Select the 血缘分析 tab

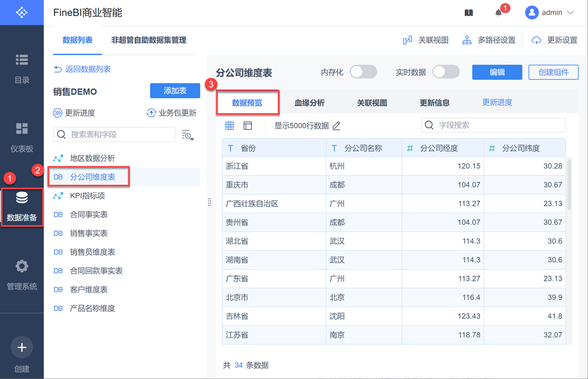(310, 103)
